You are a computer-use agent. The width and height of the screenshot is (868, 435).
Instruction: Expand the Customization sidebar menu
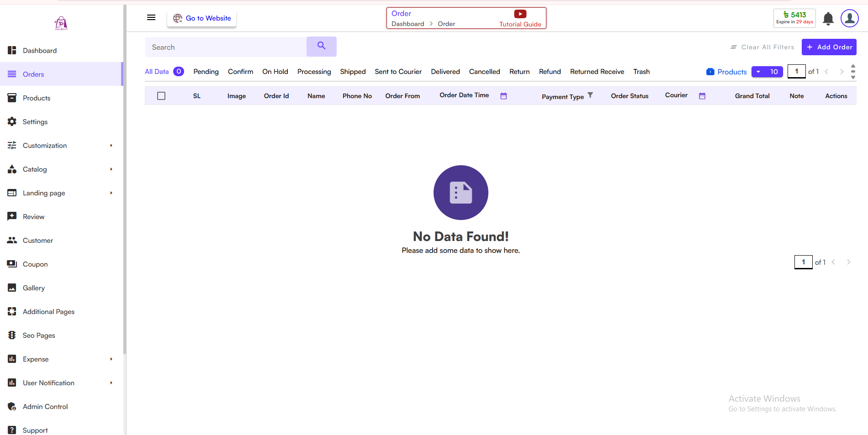click(111, 146)
